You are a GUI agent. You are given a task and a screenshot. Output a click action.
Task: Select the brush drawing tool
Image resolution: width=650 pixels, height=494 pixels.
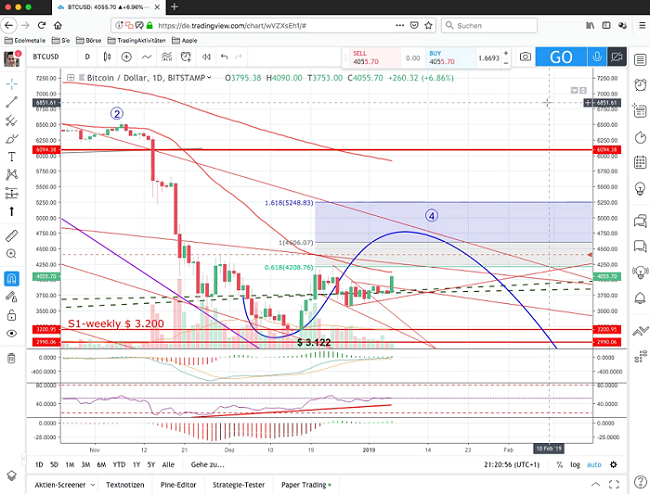[12, 138]
